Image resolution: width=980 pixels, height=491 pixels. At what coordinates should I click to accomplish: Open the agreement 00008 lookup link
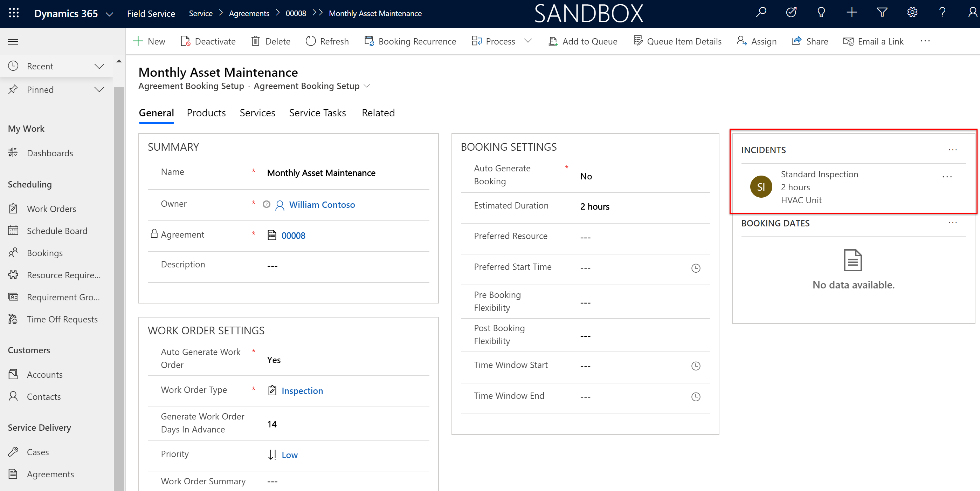[293, 236]
